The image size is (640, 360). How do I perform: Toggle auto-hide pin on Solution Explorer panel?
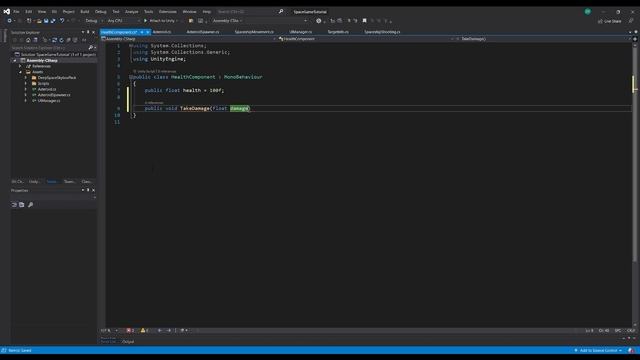(88, 32)
